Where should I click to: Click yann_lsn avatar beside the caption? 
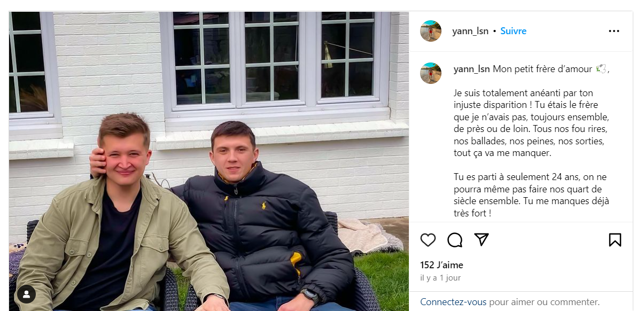point(431,73)
